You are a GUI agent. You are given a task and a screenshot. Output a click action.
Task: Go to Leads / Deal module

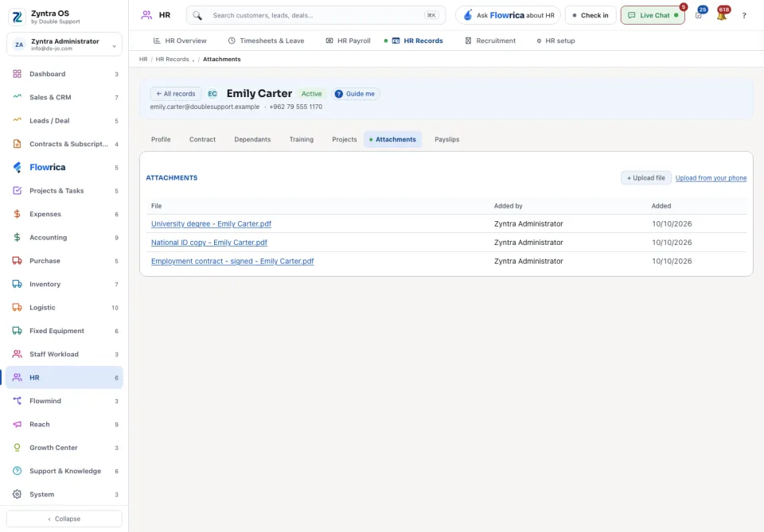[x=64, y=121]
